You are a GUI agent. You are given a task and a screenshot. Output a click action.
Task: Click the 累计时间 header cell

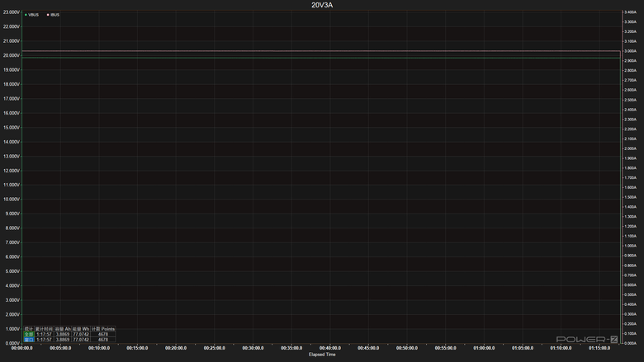point(44,329)
